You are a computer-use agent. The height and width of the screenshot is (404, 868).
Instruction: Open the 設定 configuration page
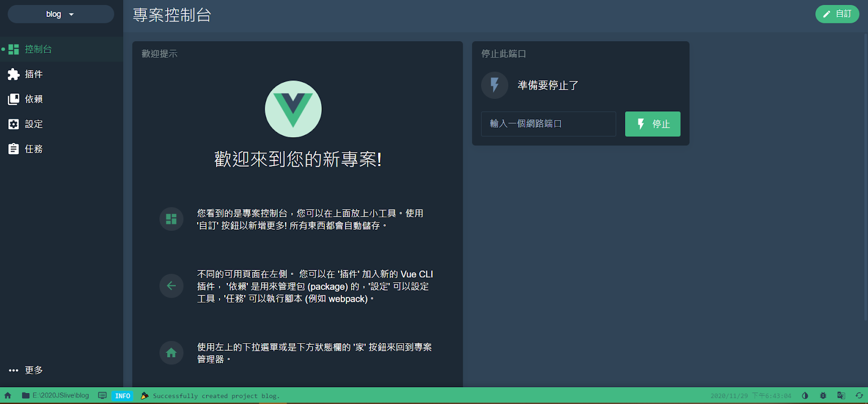[61, 124]
